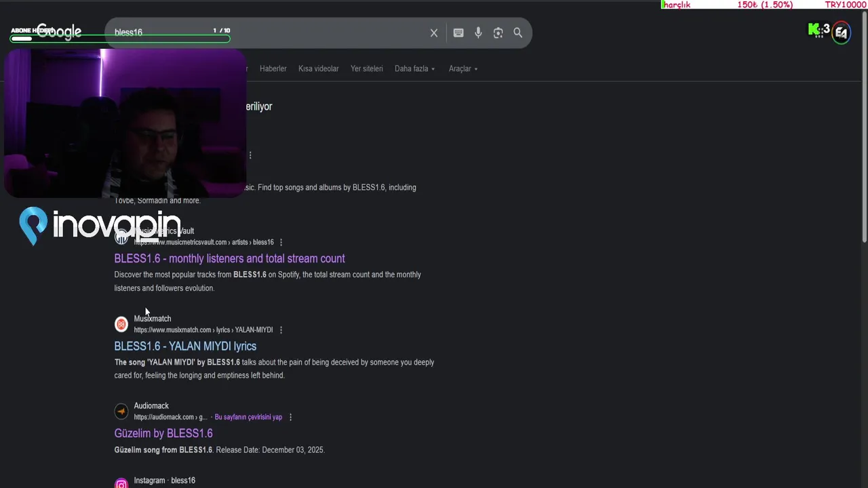
Task: Open BLESS1.6 monthly listeners result link
Action: pyautogui.click(x=229, y=258)
